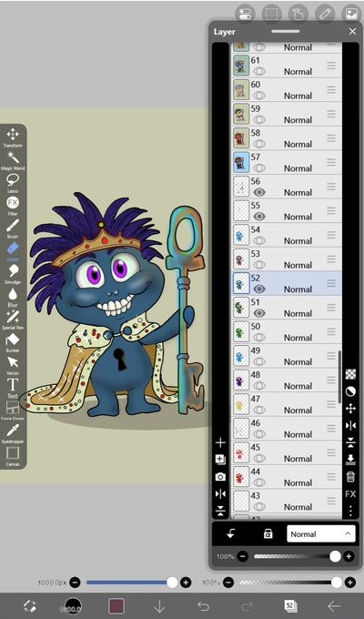Show layer 48 with eye icon

coord(259,385)
